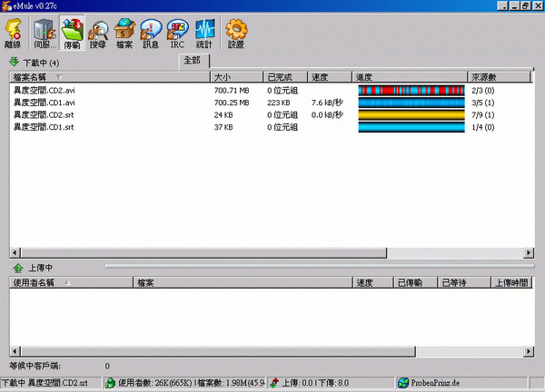
Task: Click upload list scrollbar left arrow
Action: point(15,351)
